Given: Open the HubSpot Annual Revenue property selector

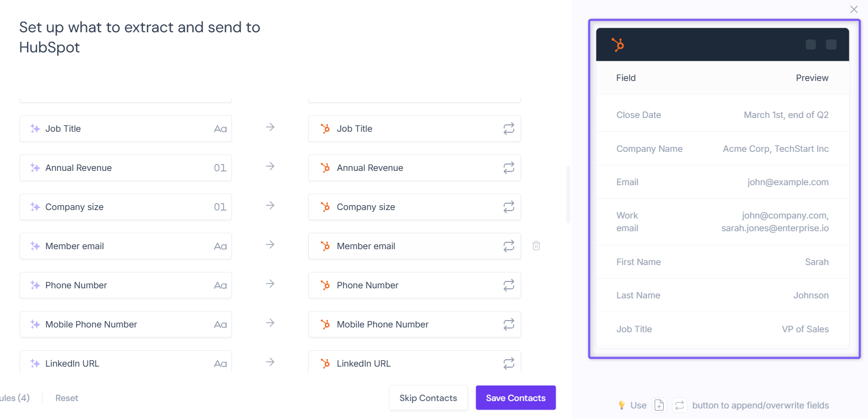Looking at the screenshot, I should 415,168.
